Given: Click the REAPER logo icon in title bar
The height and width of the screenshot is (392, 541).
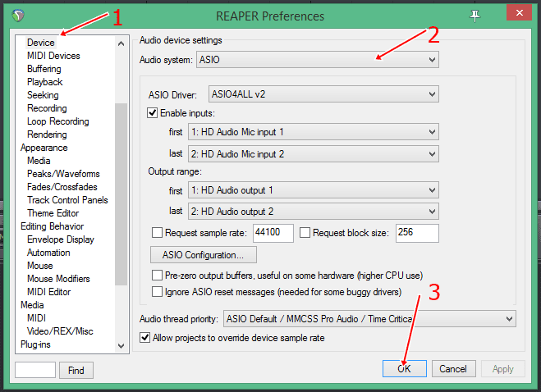Looking at the screenshot, I should point(18,16).
